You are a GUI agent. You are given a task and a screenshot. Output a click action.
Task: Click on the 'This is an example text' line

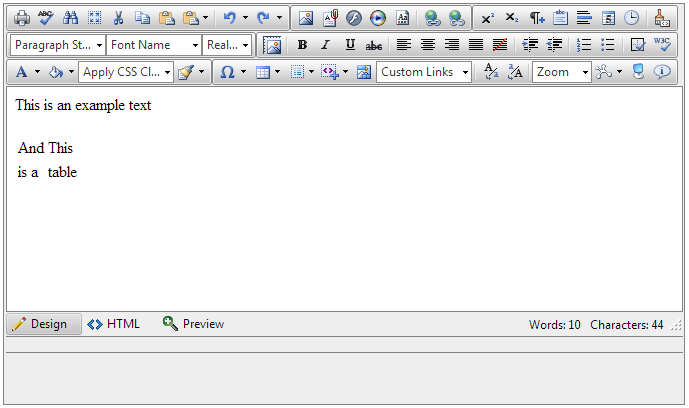(83, 105)
